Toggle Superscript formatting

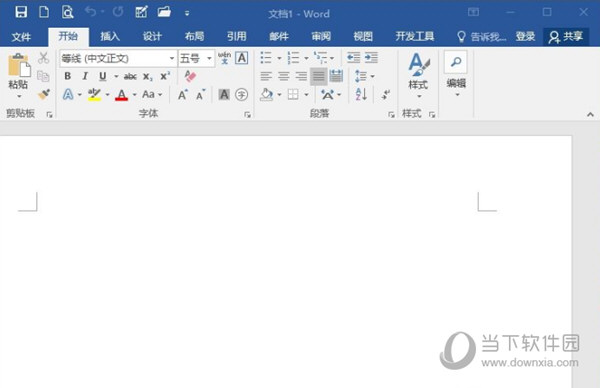pyautogui.click(x=165, y=76)
